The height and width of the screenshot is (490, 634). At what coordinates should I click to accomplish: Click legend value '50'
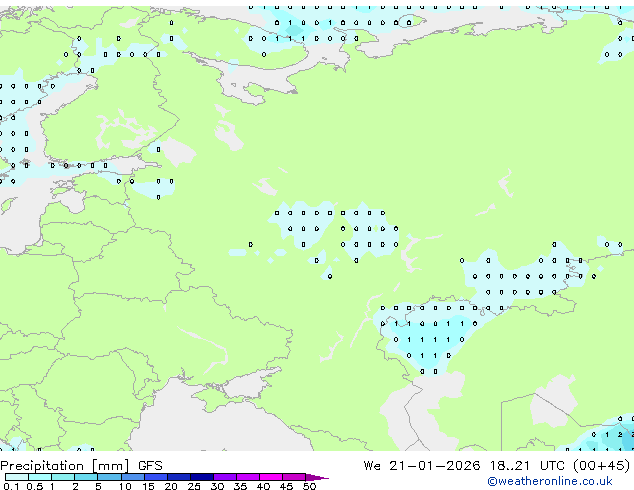(309, 486)
